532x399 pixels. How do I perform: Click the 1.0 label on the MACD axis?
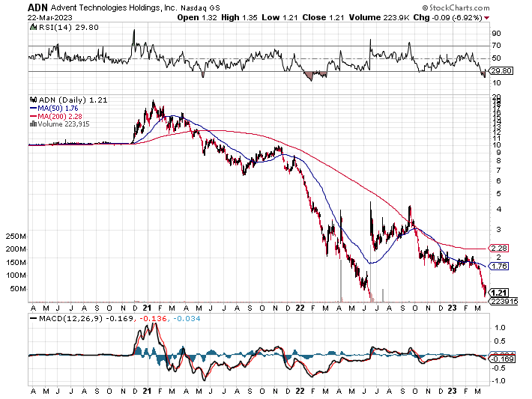500,328
